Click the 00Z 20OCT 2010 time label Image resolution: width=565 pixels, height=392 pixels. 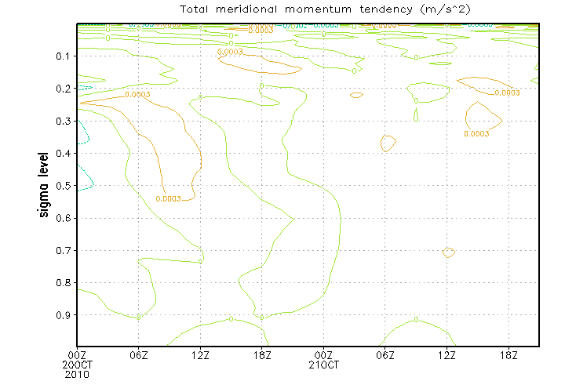click(x=77, y=365)
